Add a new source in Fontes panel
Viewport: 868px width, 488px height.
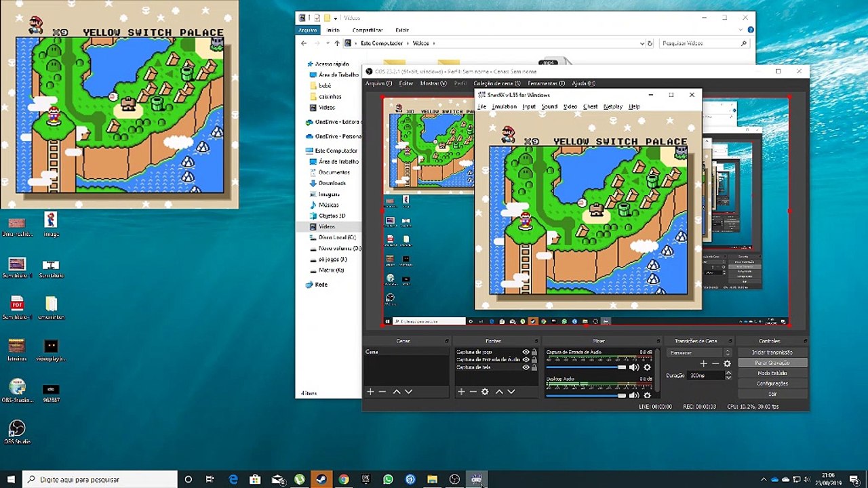461,392
